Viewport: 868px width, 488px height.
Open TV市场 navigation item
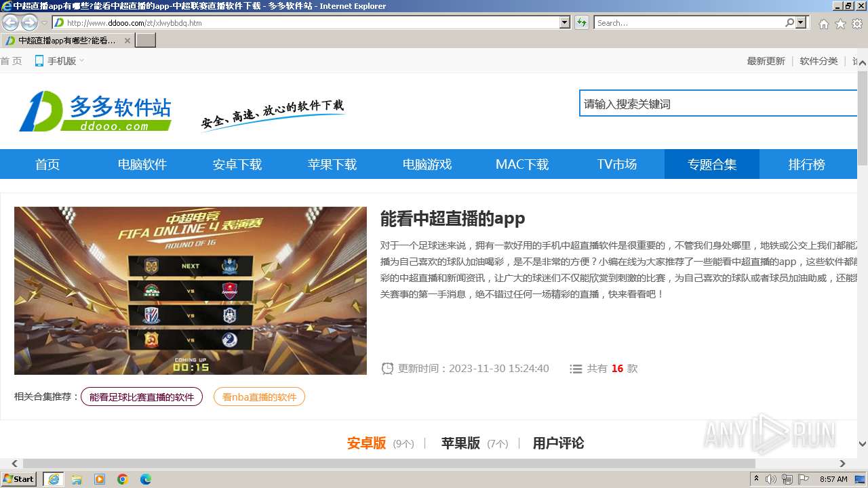point(617,164)
